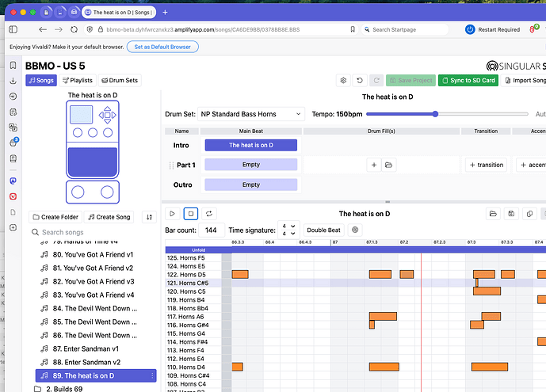Click the Create Song button

tap(110, 217)
